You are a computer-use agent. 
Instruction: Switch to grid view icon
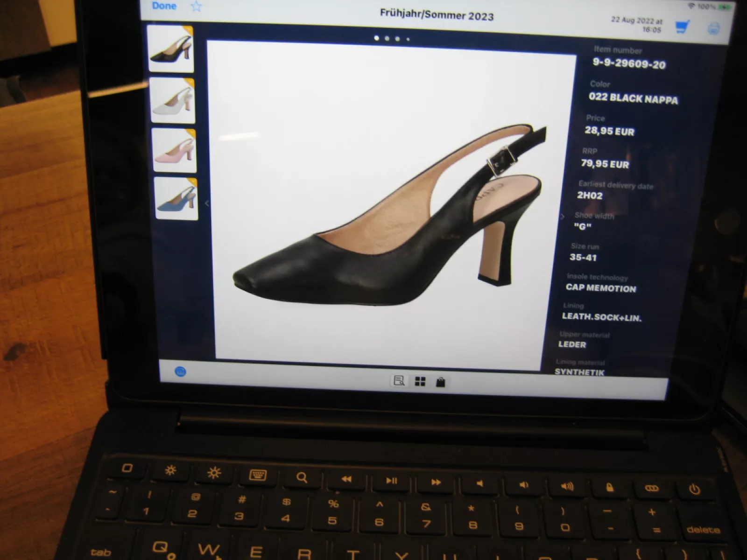(420, 382)
